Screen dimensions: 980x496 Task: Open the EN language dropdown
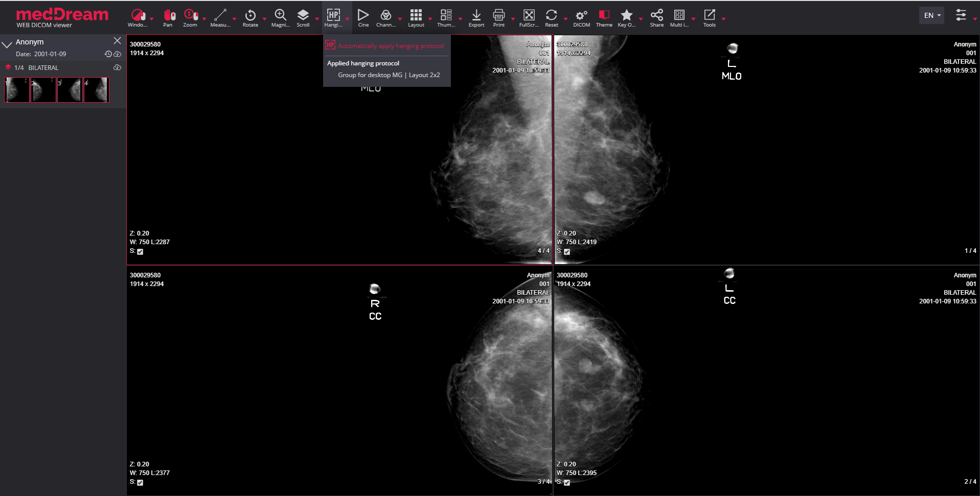coord(932,15)
